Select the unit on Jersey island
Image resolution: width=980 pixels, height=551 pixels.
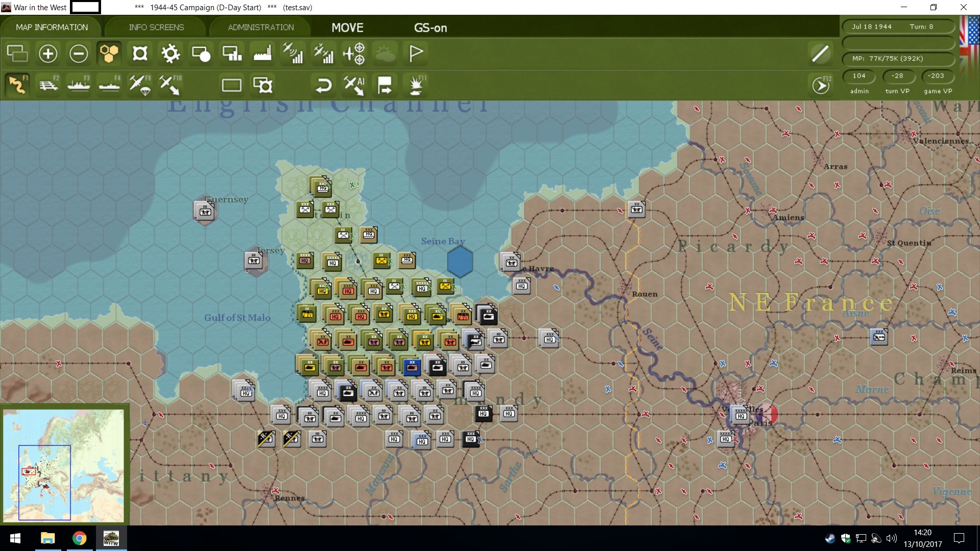(254, 261)
